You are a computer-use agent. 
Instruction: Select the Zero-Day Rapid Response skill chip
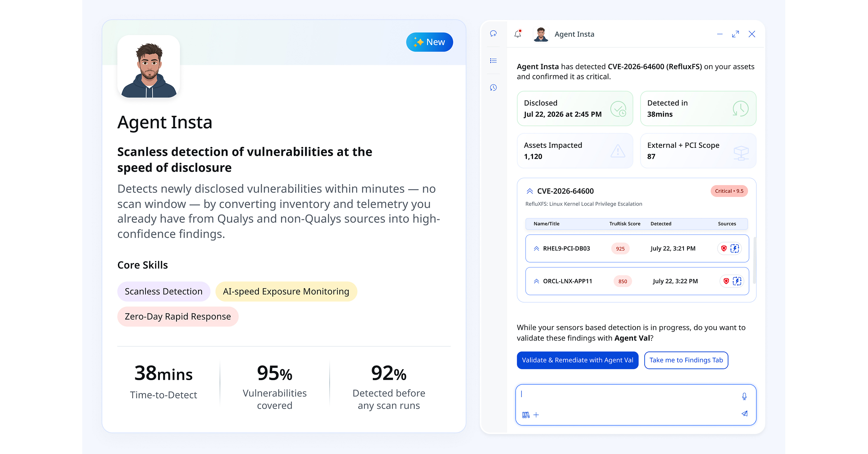point(178,316)
